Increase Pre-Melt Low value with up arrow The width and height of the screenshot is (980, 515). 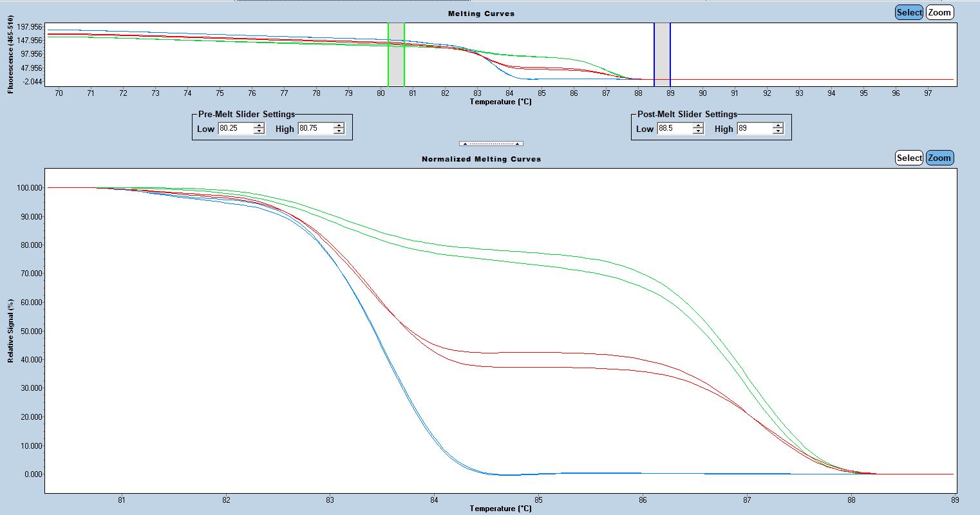[259, 126]
